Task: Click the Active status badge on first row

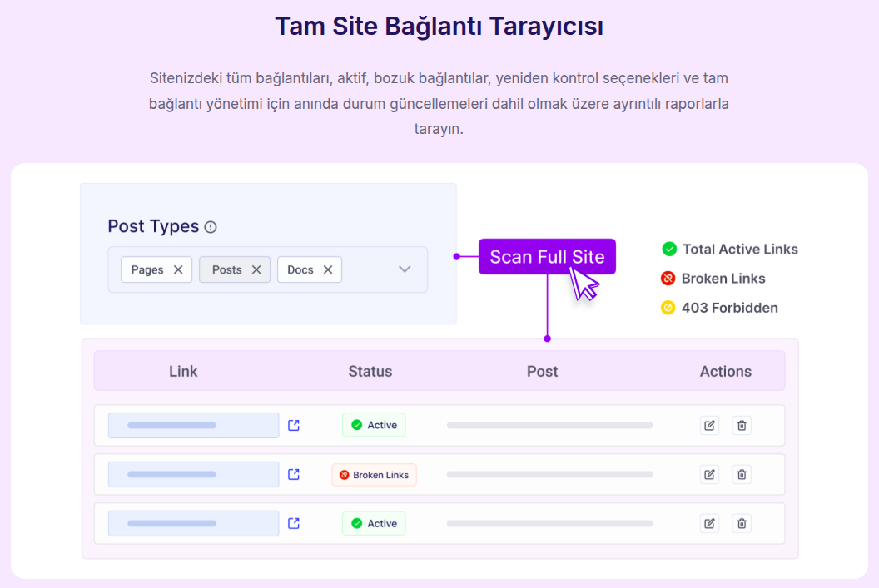Action: (374, 425)
